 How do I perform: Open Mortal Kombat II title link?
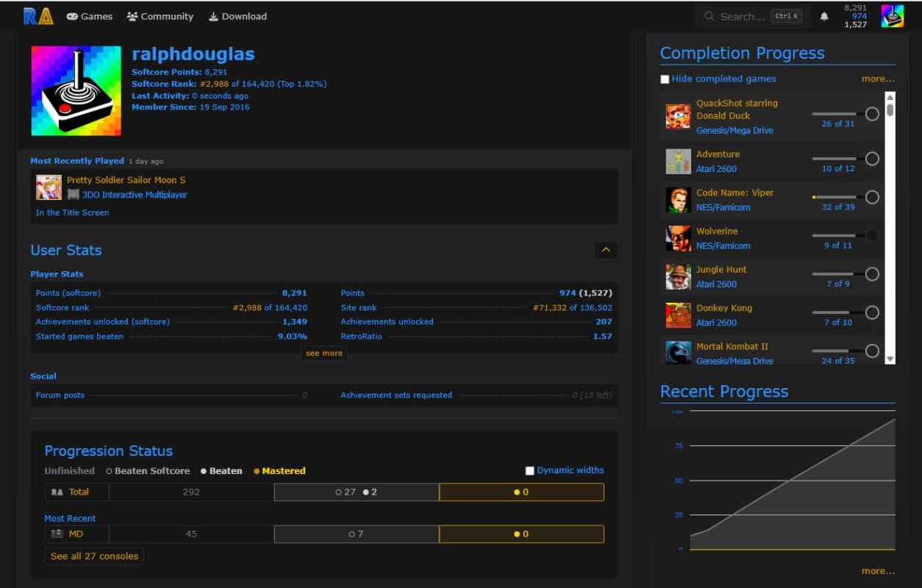coord(732,346)
